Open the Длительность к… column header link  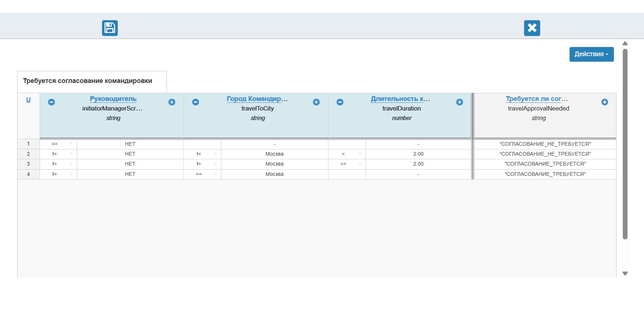(x=400, y=99)
